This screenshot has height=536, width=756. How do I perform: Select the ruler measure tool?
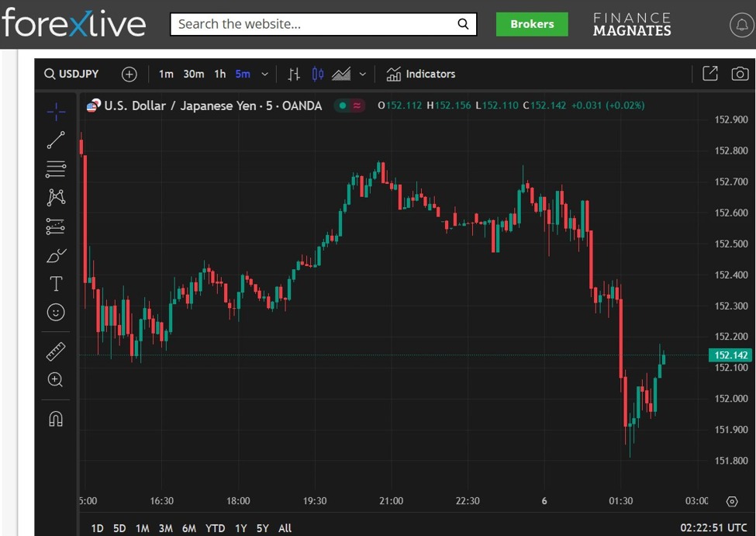56,351
